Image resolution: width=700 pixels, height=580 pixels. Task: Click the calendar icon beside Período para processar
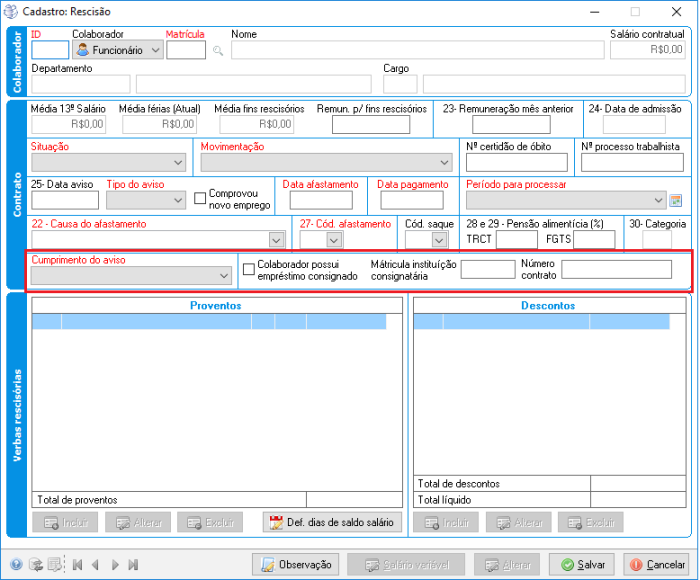click(675, 200)
